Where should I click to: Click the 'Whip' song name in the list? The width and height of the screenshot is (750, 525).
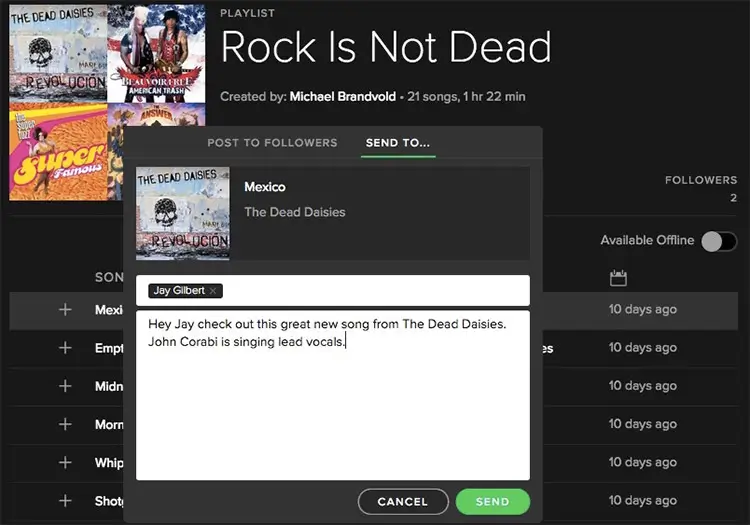[x=109, y=463]
